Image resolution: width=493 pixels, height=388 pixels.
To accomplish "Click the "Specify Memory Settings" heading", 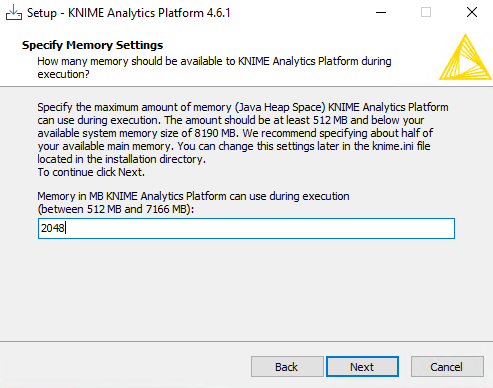I will (92, 45).
